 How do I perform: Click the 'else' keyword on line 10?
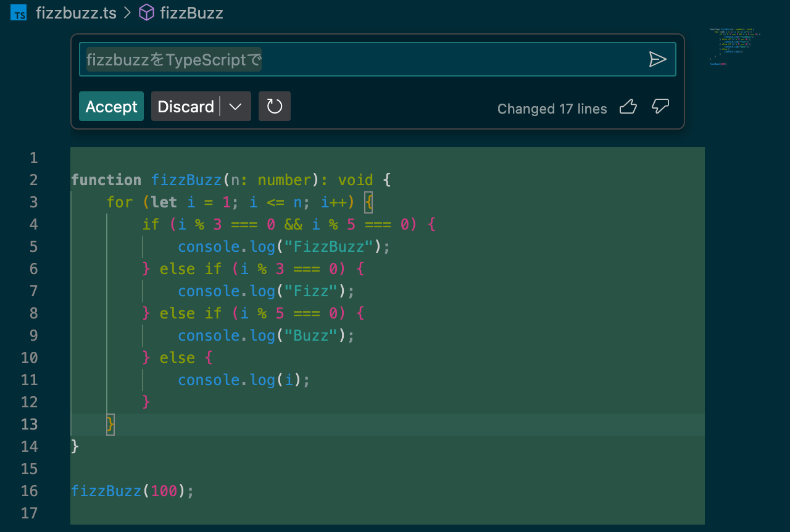click(177, 358)
